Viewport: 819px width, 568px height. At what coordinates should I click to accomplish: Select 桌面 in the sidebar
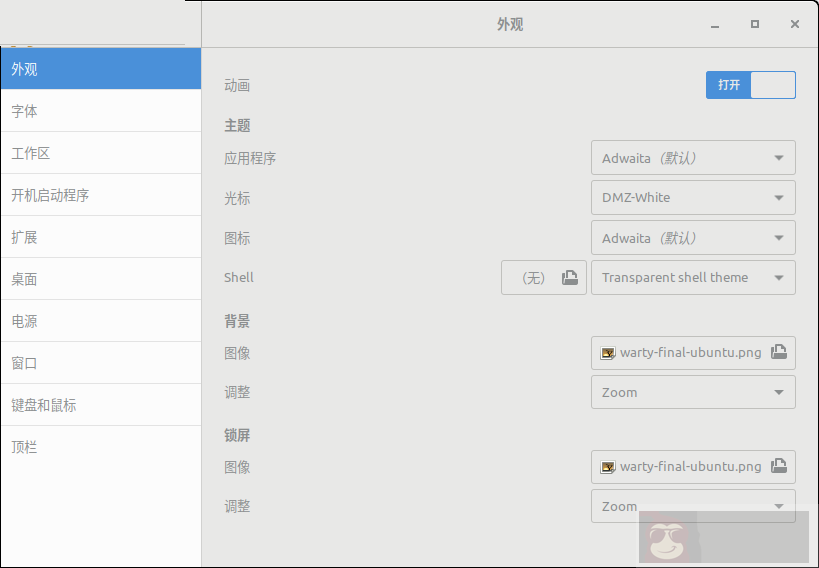click(101, 279)
